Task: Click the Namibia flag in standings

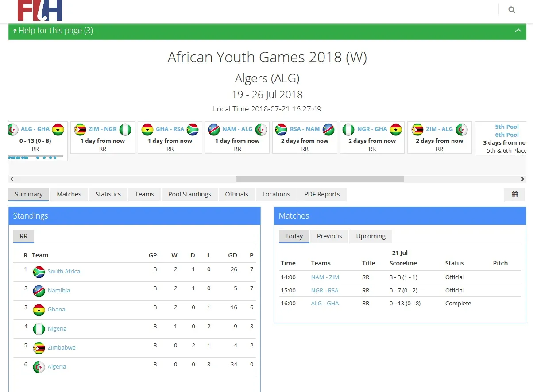Action: pos(39,291)
